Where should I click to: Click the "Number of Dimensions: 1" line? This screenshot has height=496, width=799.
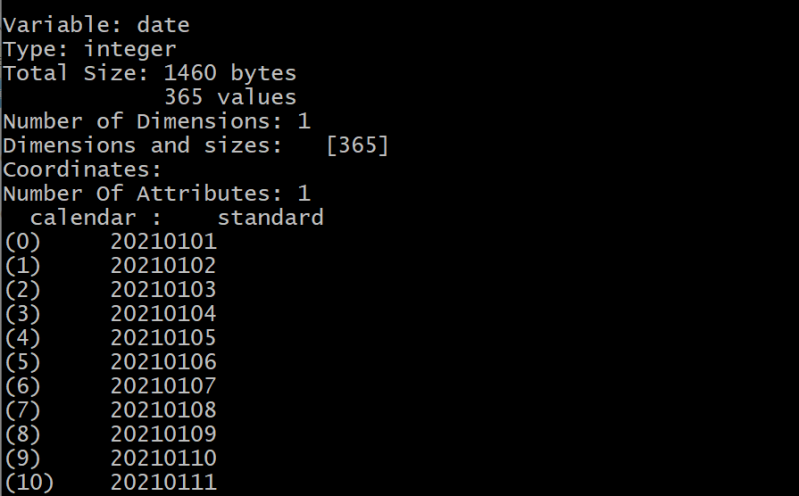click(157, 121)
